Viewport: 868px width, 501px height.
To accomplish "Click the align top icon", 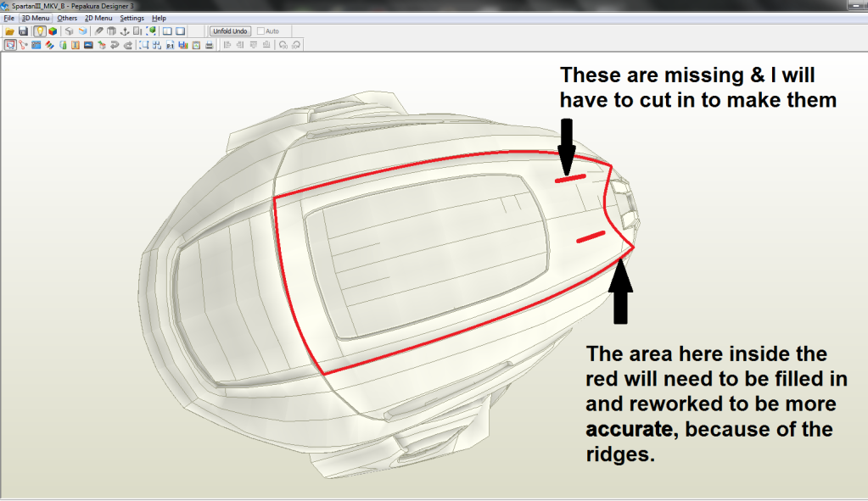I will (254, 45).
